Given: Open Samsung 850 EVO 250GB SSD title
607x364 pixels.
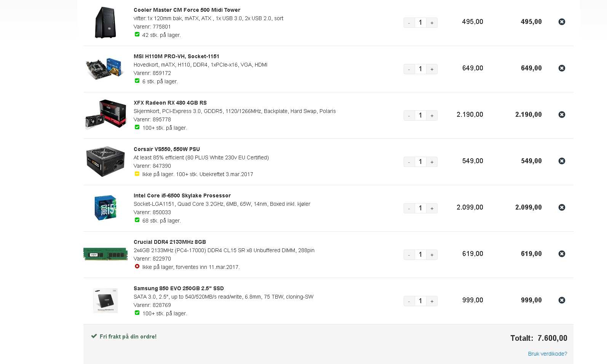Looking at the screenshot, I should pyautogui.click(x=179, y=288).
